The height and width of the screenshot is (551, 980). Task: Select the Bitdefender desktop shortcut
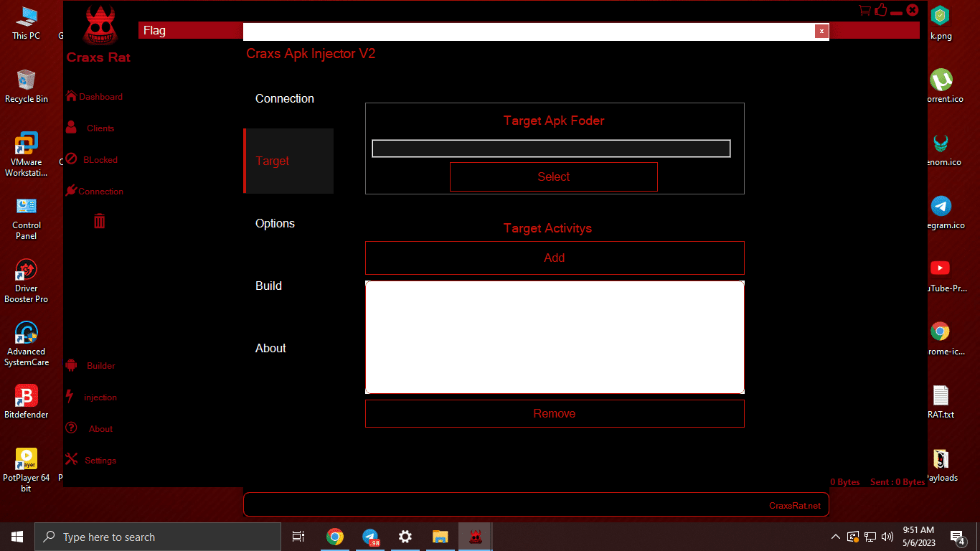point(27,402)
